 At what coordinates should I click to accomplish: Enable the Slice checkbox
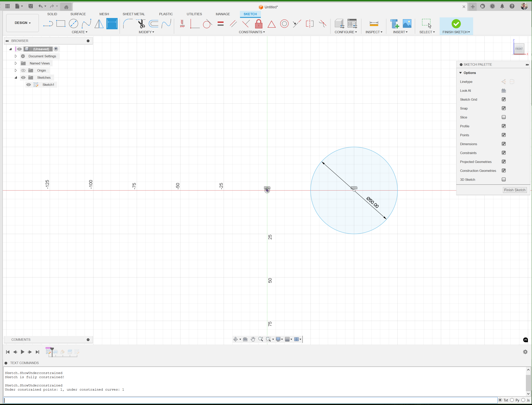click(x=504, y=117)
